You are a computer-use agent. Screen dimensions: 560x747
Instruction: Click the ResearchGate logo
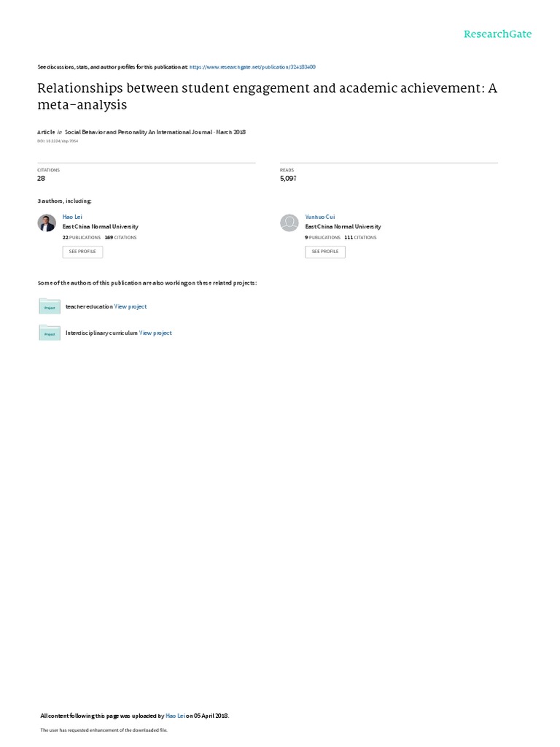pyautogui.click(x=497, y=34)
